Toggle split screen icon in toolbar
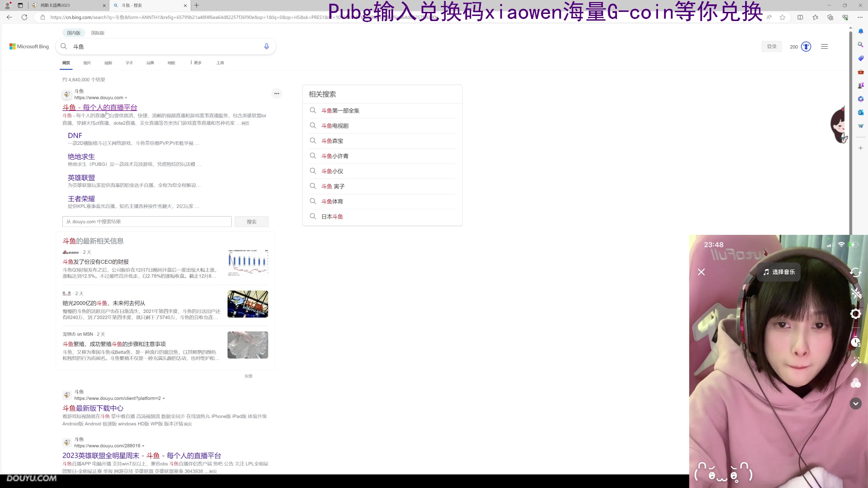Viewport: 868px width, 488px height. (x=800, y=17)
